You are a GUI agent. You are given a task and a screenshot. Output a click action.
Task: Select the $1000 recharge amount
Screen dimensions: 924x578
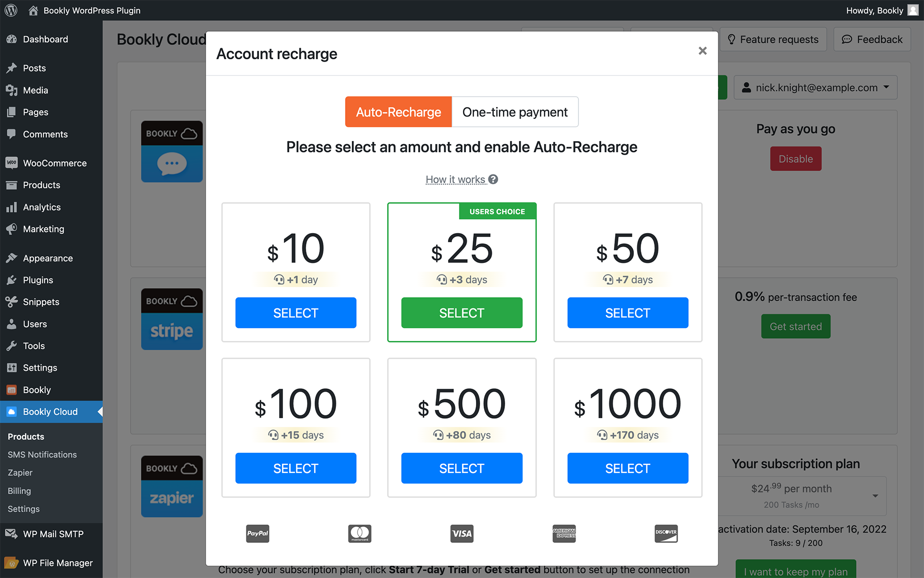(x=628, y=468)
